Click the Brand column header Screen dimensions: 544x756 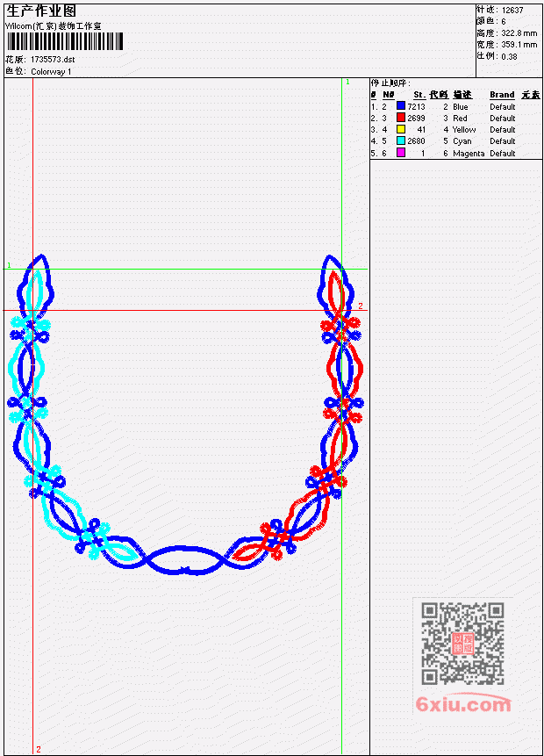click(502, 95)
